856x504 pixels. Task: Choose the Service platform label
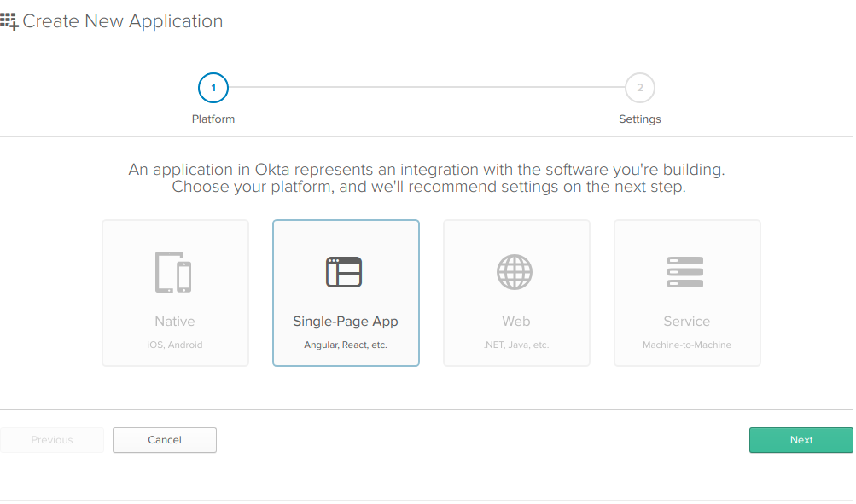point(686,322)
